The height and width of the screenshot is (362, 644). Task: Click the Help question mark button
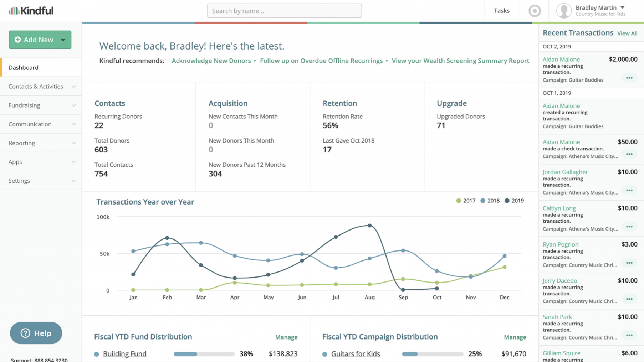(x=36, y=333)
